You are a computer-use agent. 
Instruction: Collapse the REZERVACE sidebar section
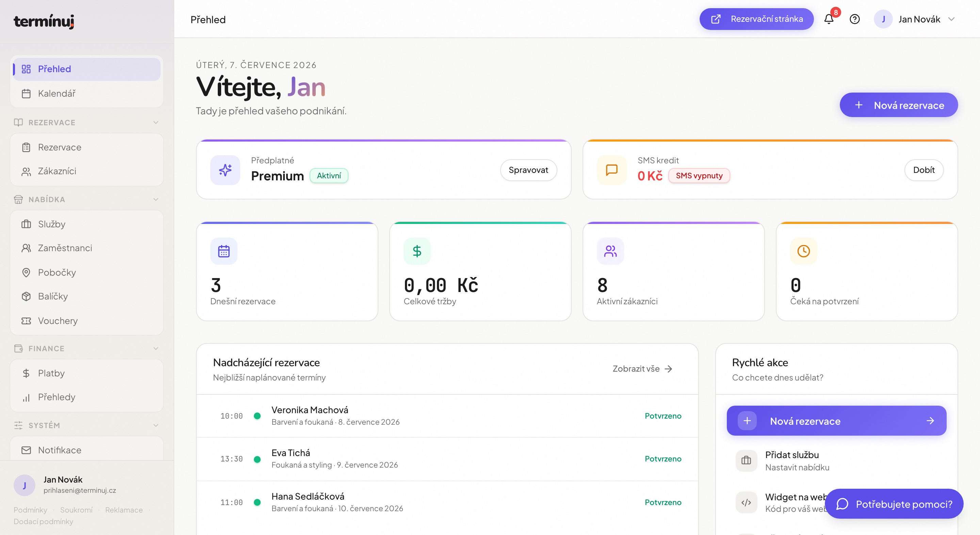[156, 123]
